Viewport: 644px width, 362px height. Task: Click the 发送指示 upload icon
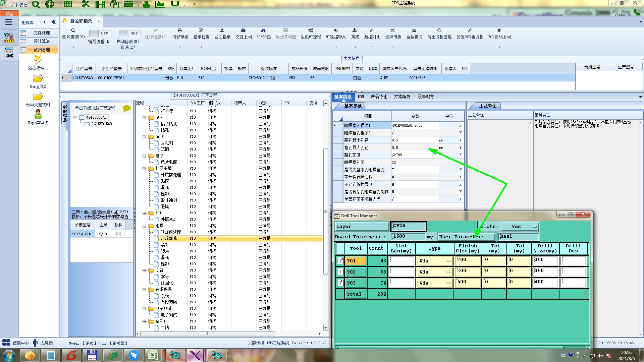coord(222,31)
